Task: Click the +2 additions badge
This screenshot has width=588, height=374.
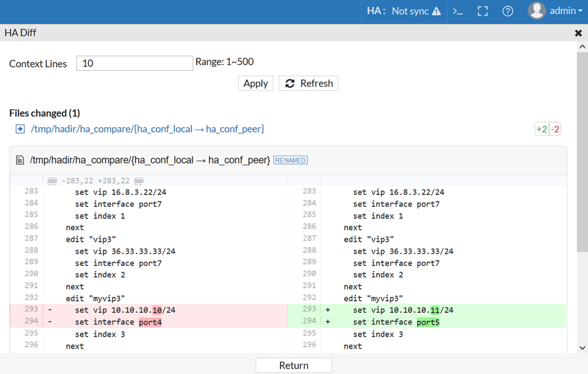Action: point(543,128)
